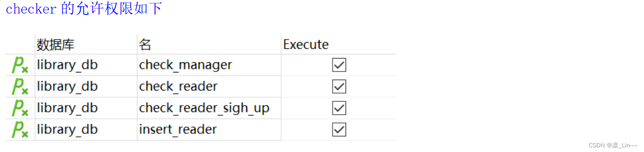
Task: Select the procedure icon in insert_reader row
Action: pos(20,130)
